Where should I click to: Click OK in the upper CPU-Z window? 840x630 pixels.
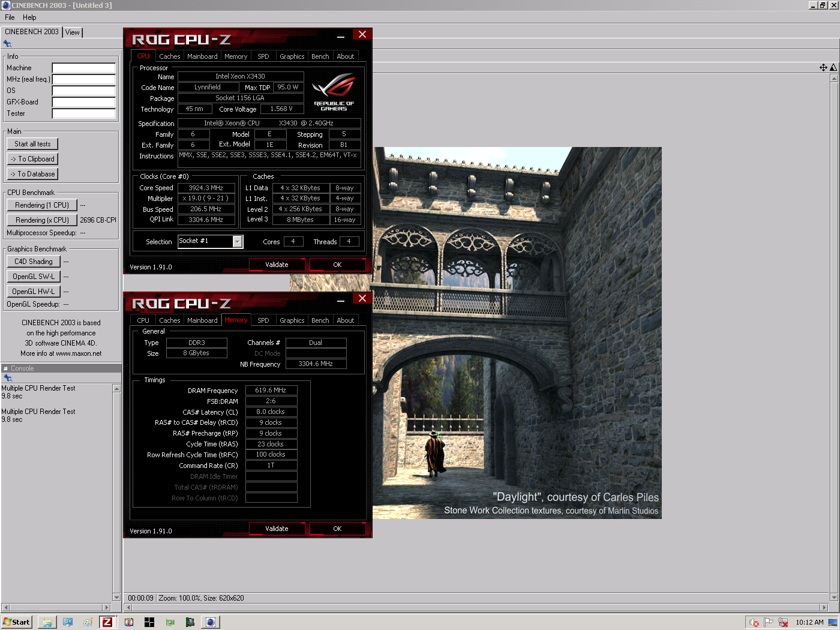338,265
